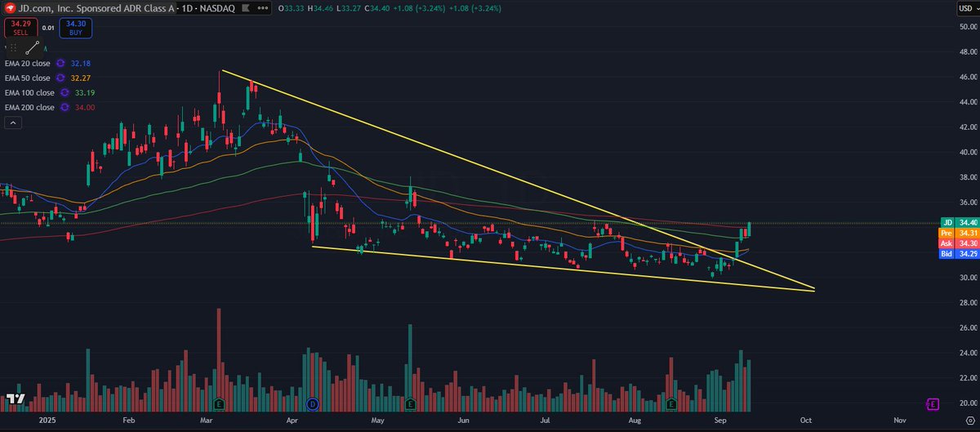Click the April dividend D marker

(313, 403)
